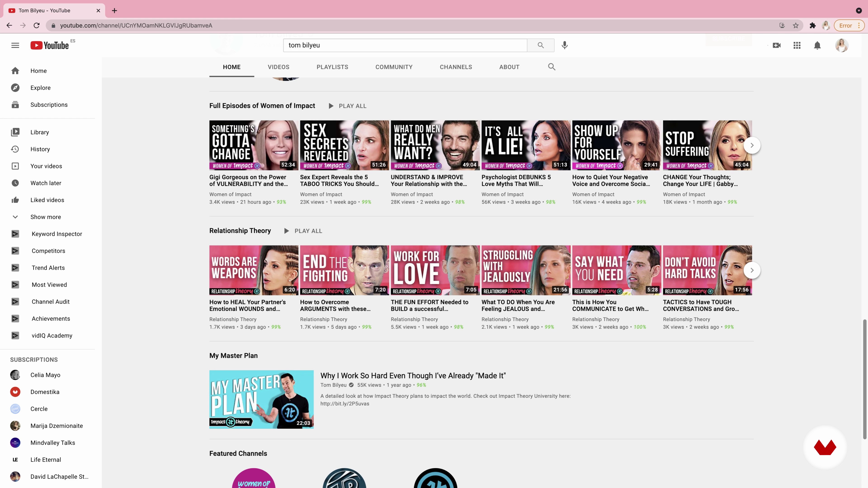This screenshot has width=868, height=488.
Task: Open the Create video camera icon
Action: (777, 45)
